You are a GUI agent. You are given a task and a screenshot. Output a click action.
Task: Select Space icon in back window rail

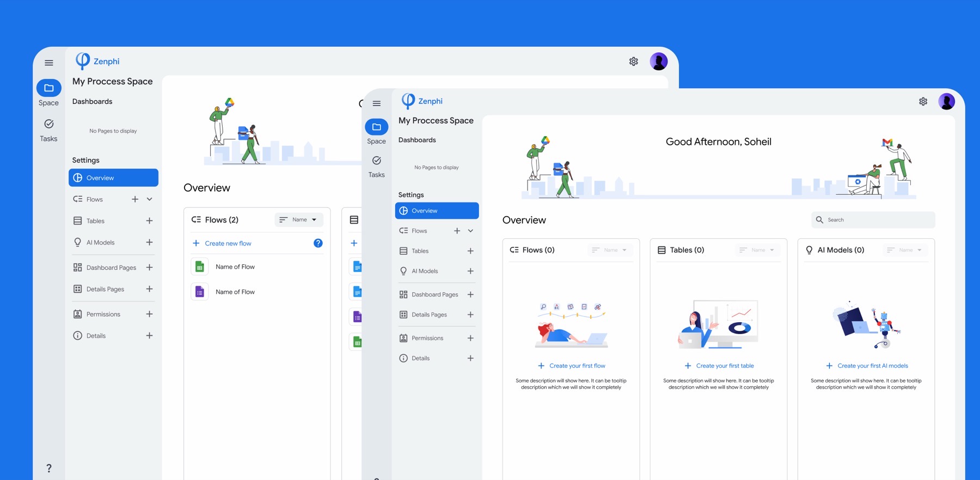[x=48, y=88]
